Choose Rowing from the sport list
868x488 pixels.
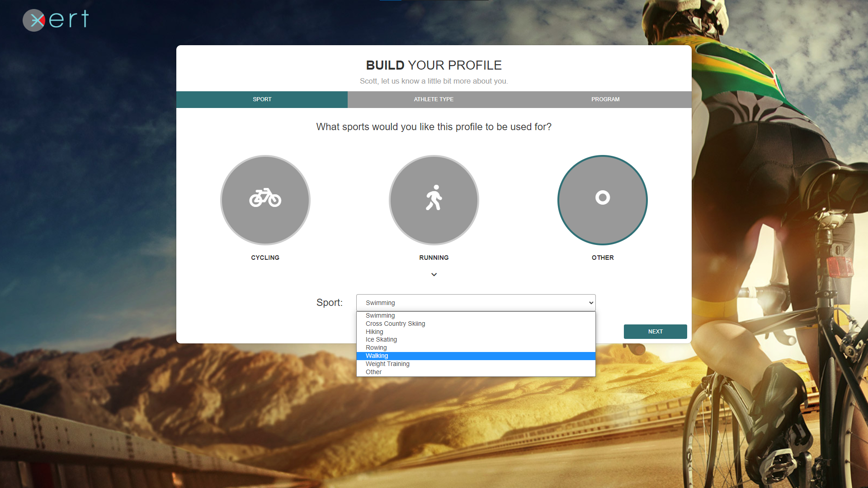(376, 347)
